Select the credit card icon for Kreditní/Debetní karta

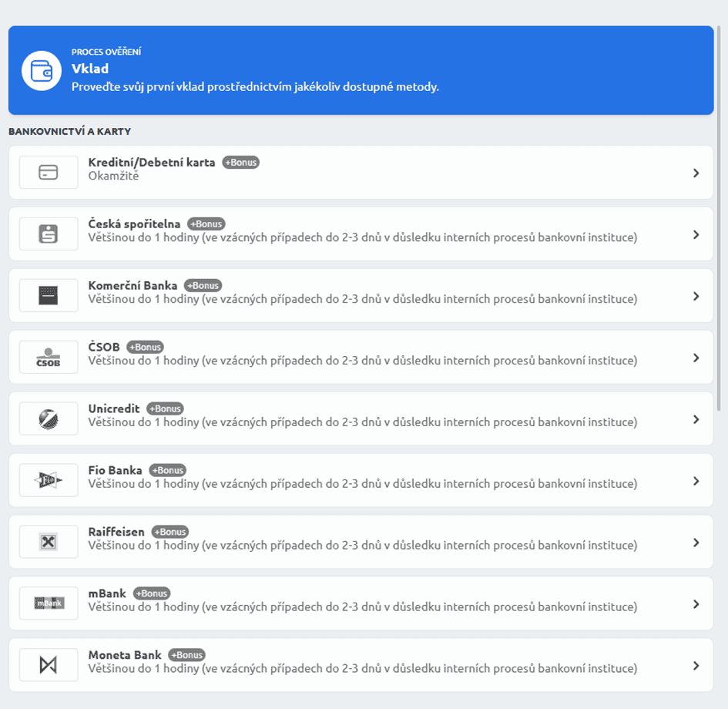point(49,173)
